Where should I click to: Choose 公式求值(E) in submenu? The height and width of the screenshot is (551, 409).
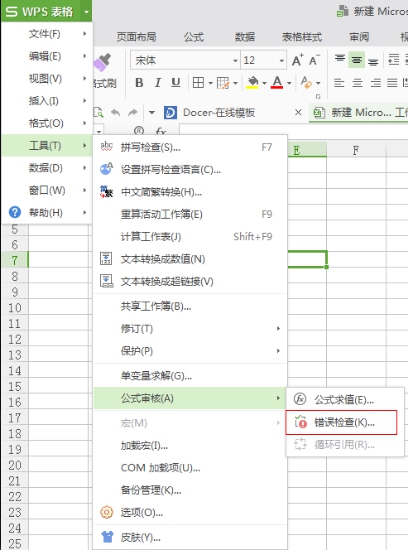point(345,400)
